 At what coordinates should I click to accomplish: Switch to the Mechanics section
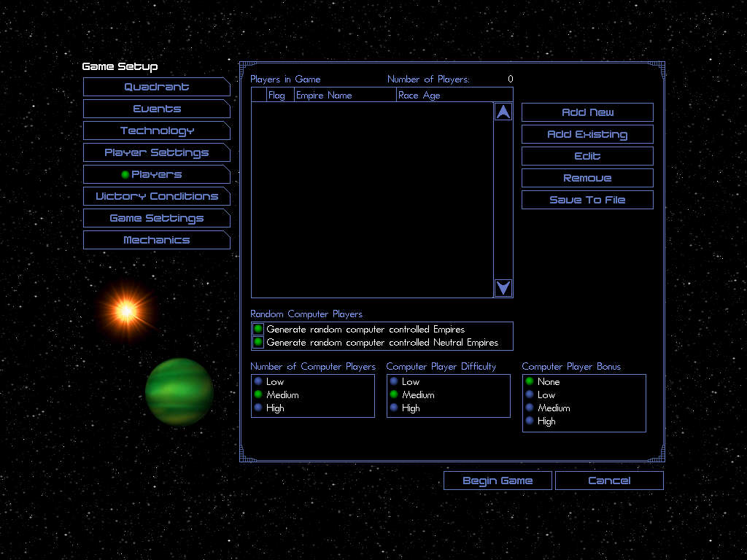[156, 240]
